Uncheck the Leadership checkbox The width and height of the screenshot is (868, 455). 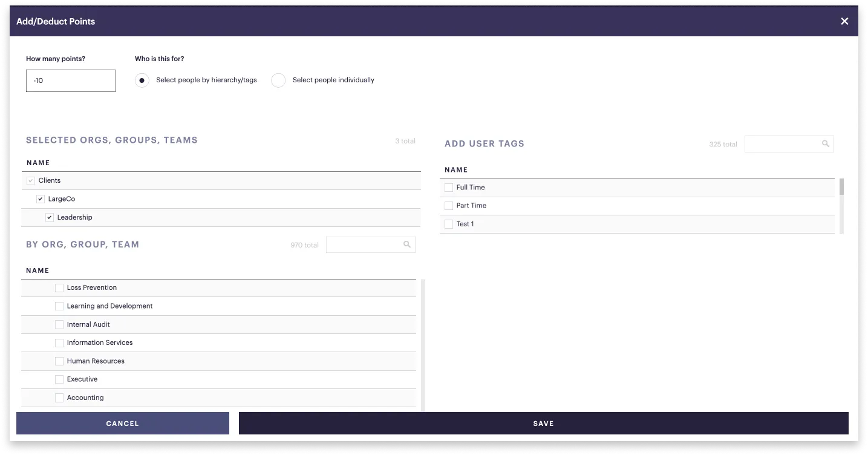coord(50,217)
